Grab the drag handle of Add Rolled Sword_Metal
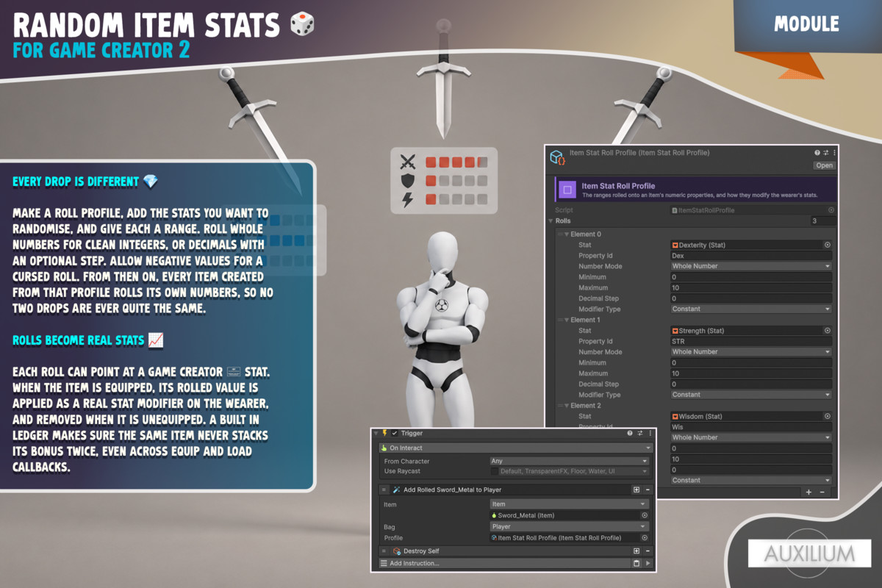Image resolution: width=882 pixels, height=588 pixels. [384, 490]
